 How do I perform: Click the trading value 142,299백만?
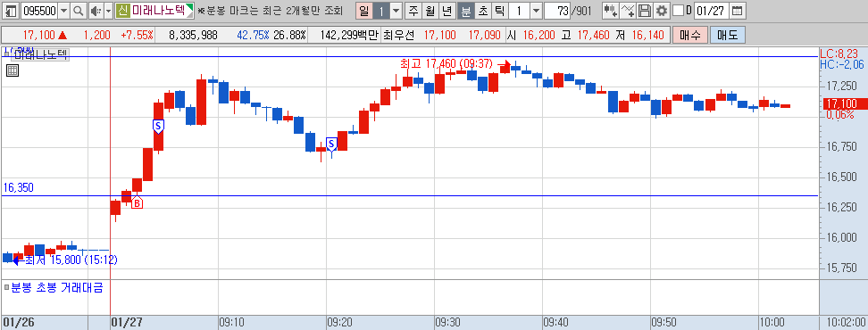(349, 36)
